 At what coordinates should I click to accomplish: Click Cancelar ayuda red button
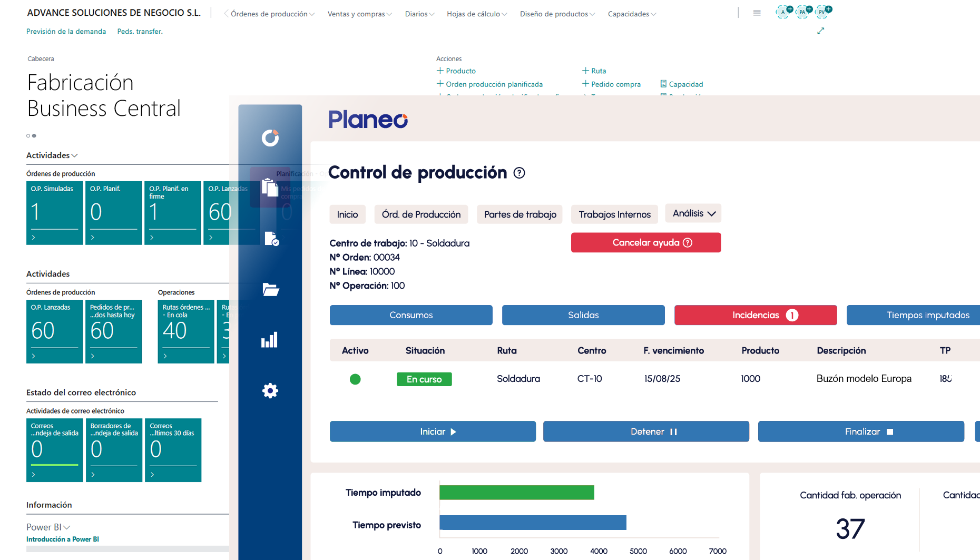[x=646, y=242]
